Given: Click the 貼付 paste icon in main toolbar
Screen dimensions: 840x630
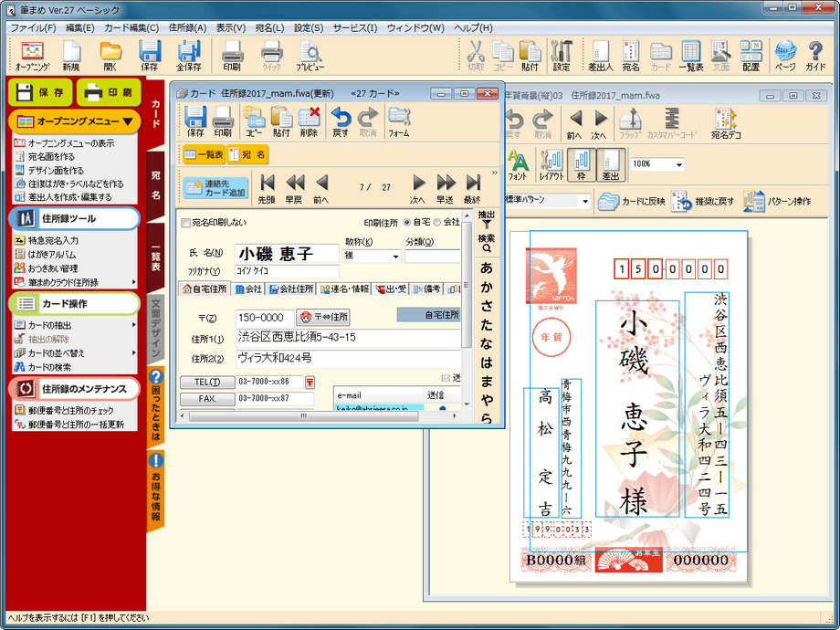Looking at the screenshot, I should 530,57.
